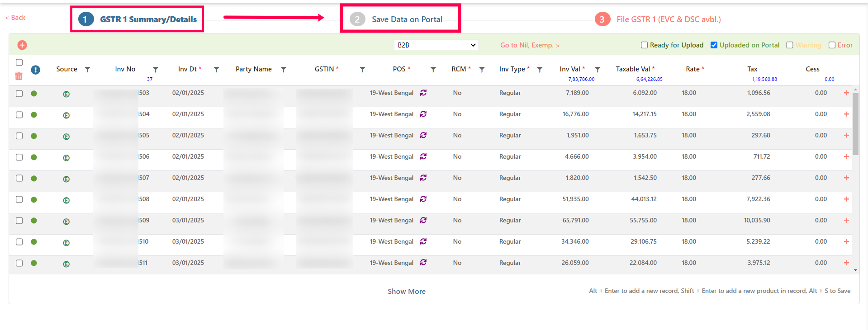
Task: Click the scrollbar up arrow
Action: pyautogui.click(x=855, y=90)
